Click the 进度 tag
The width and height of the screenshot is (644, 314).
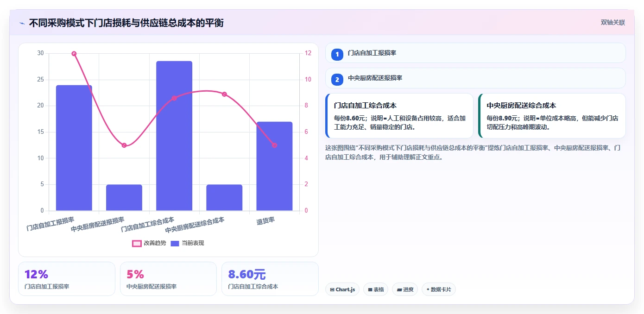405,289
